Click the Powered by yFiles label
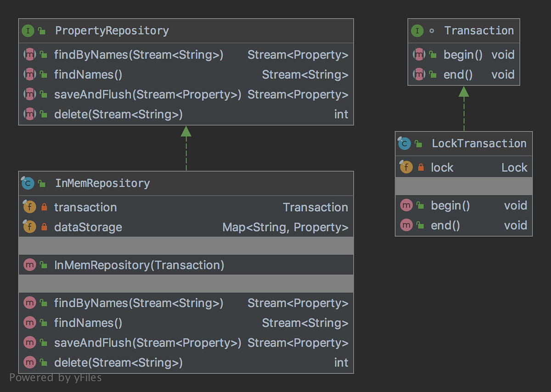The height and width of the screenshot is (392, 551). (56, 378)
